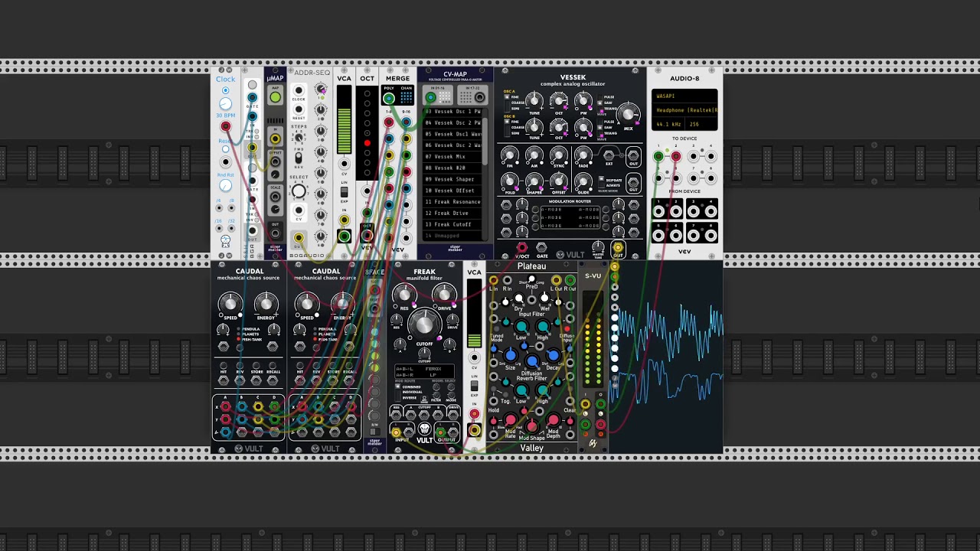Flip the ADDR-SEQ FWD/REV switch

coord(299,157)
